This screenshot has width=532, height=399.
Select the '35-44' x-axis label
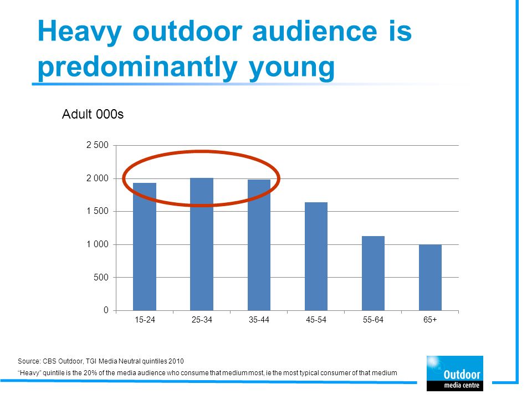259,320
